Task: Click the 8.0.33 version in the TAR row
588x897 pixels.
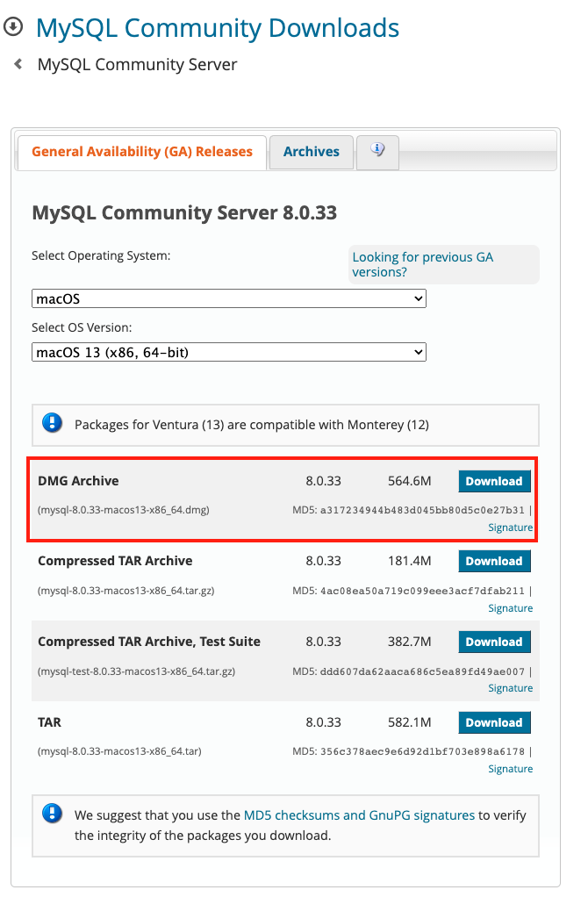Action: coord(323,722)
